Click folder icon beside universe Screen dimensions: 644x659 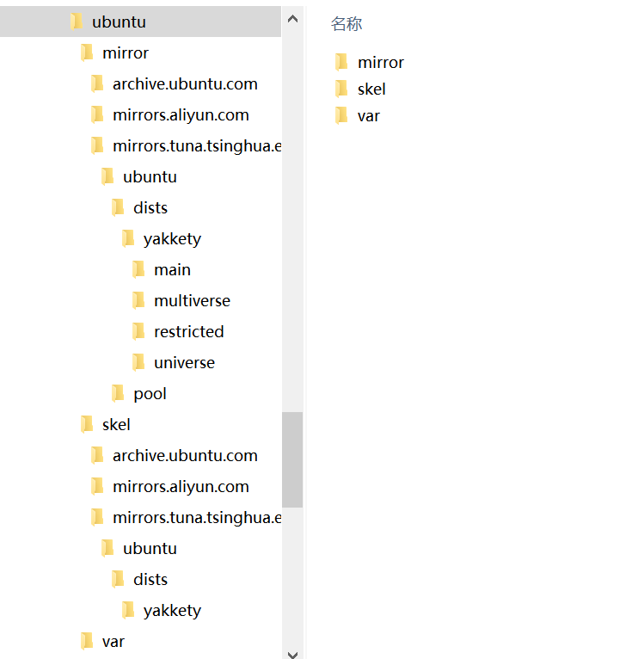pos(138,362)
